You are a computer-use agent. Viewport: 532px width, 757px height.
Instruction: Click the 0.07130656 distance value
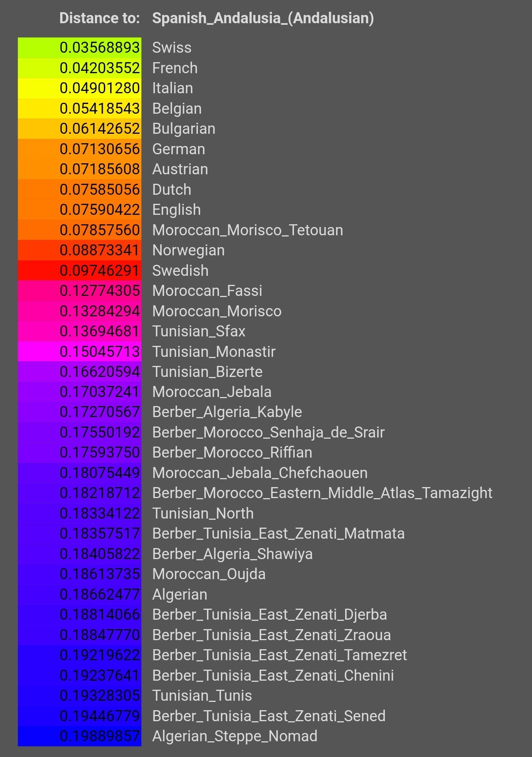click(x=100, y=149)
